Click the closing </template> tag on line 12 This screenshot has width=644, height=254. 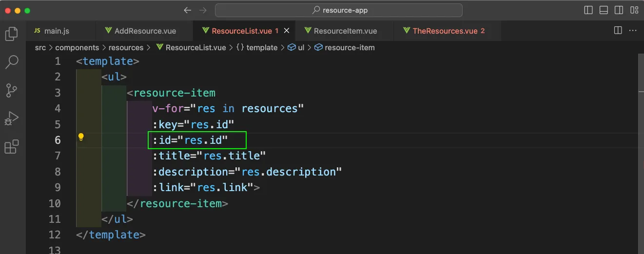click(111, 234)
